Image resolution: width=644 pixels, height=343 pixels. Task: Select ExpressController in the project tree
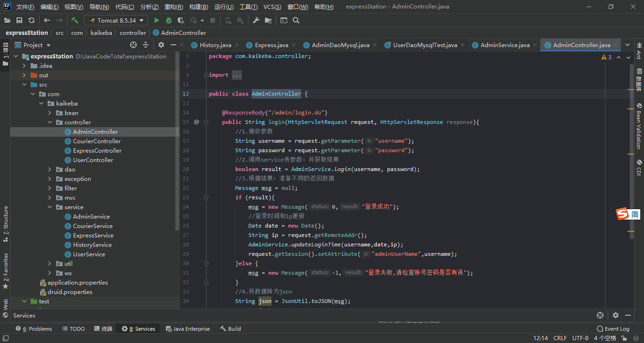click(x=97, y=150)
